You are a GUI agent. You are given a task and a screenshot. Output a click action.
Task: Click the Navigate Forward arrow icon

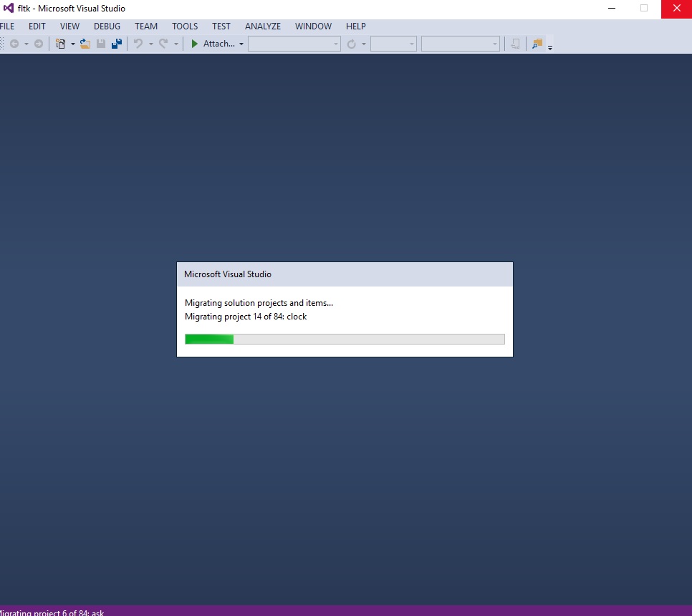tap(39, 44)
